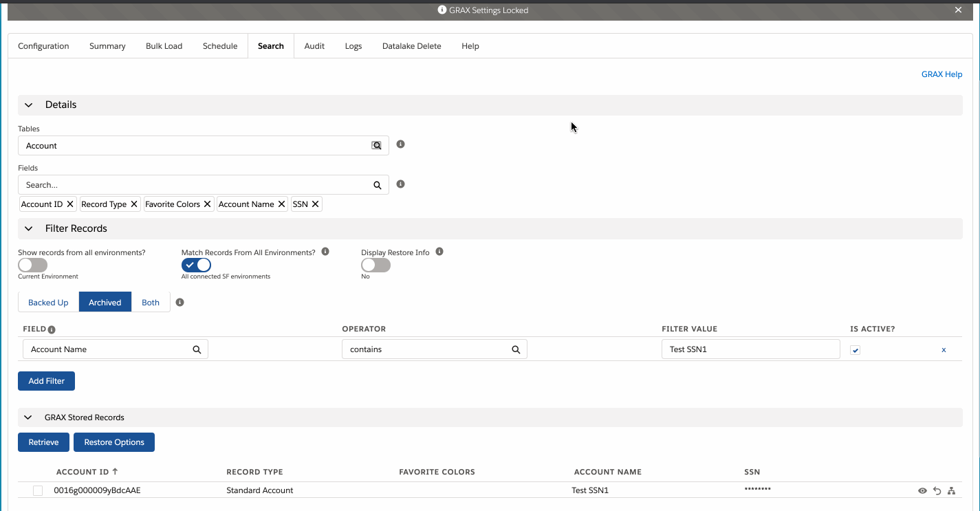Remove the Account Name field pill

coord(281,204)
